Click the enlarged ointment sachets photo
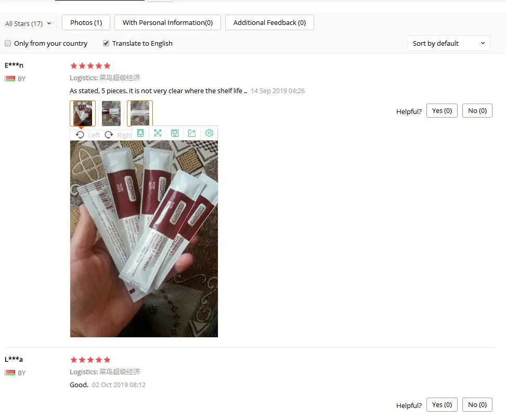This screenshot has width=506, height=420. tap(144, 239)
